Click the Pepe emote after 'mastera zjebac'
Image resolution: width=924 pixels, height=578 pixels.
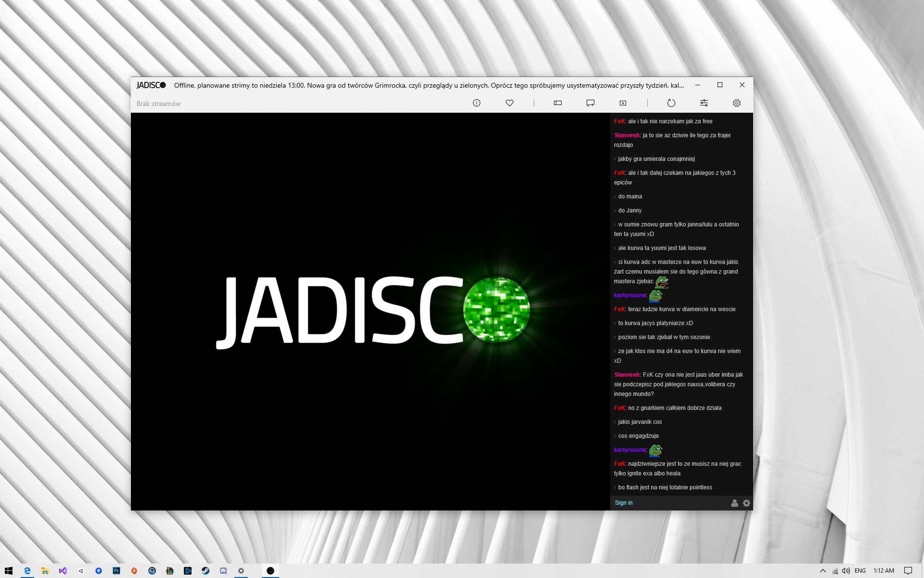click(662, 282)
